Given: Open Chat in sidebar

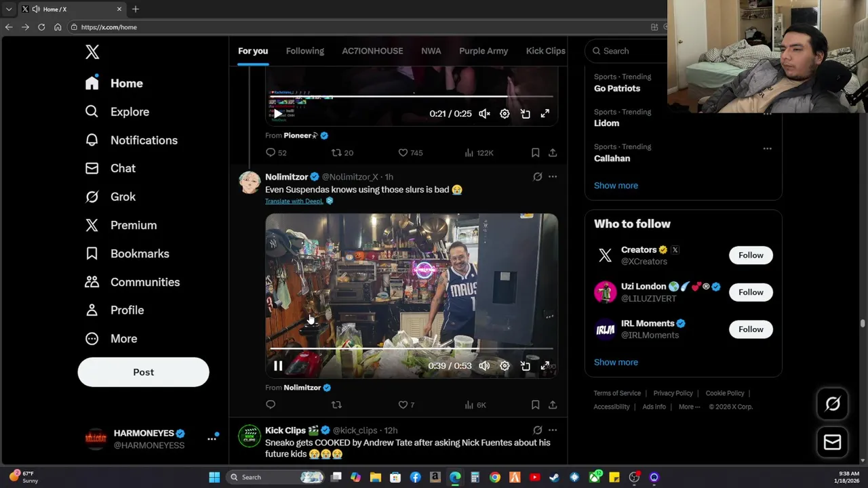Looking at the screenshot, I should (x=110, y=168).
